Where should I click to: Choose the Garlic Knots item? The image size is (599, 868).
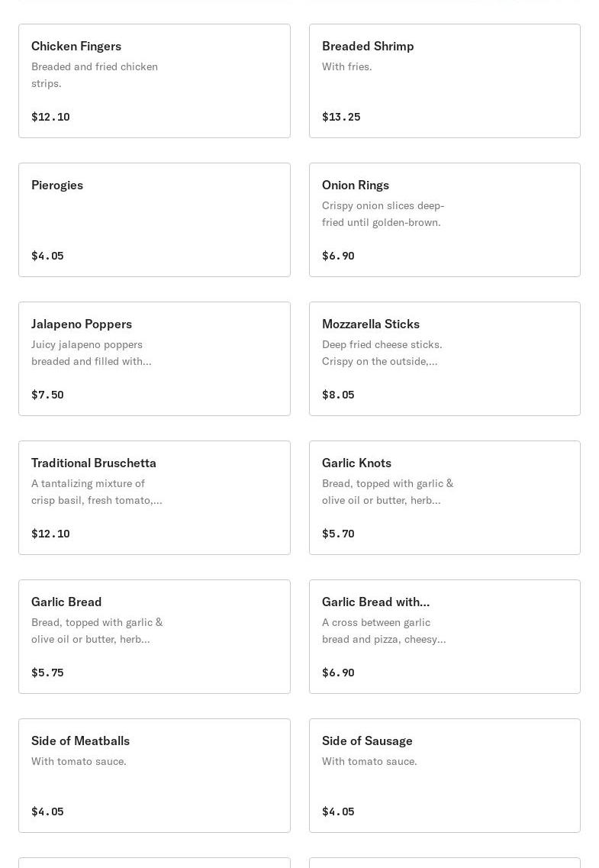pos(444,498)
